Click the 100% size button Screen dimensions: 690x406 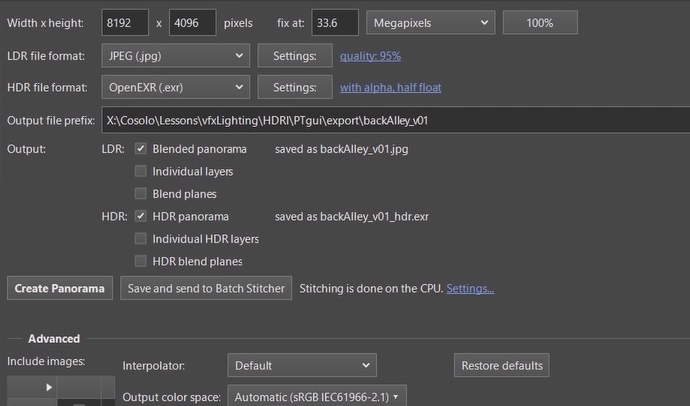pyautogui.click(x=540, y=23)
